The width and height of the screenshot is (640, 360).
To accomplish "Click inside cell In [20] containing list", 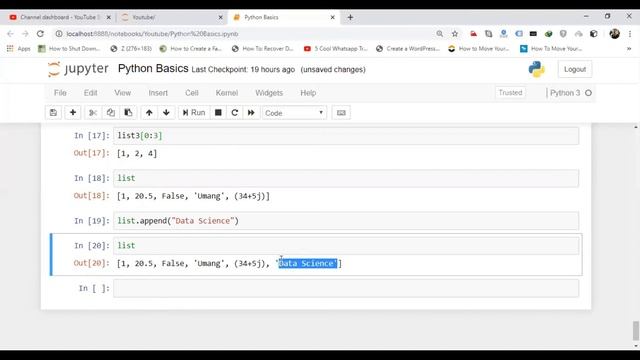I will (346, 246).
